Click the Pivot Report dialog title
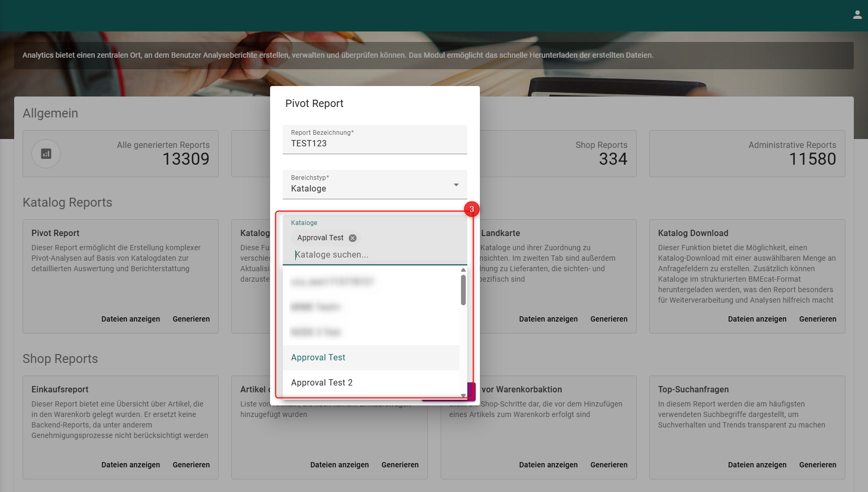Image resolution: width=868 pixels, height=492 pixels. 314,104
